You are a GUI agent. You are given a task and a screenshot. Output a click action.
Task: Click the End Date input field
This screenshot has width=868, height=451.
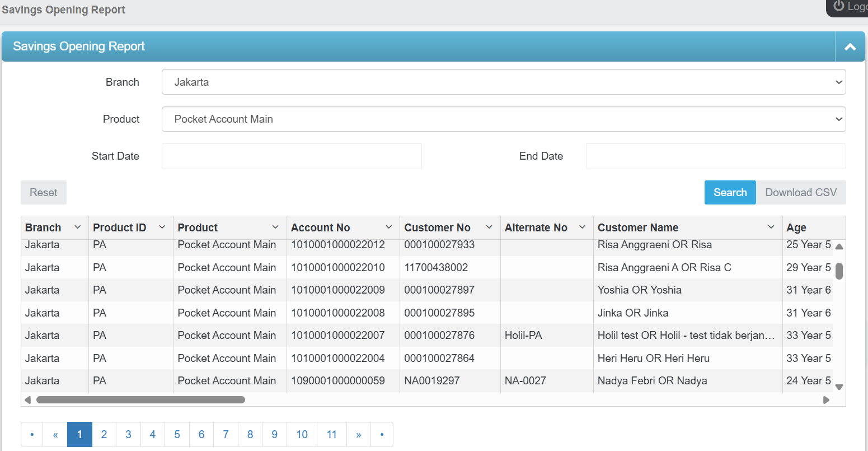(715, 156)
